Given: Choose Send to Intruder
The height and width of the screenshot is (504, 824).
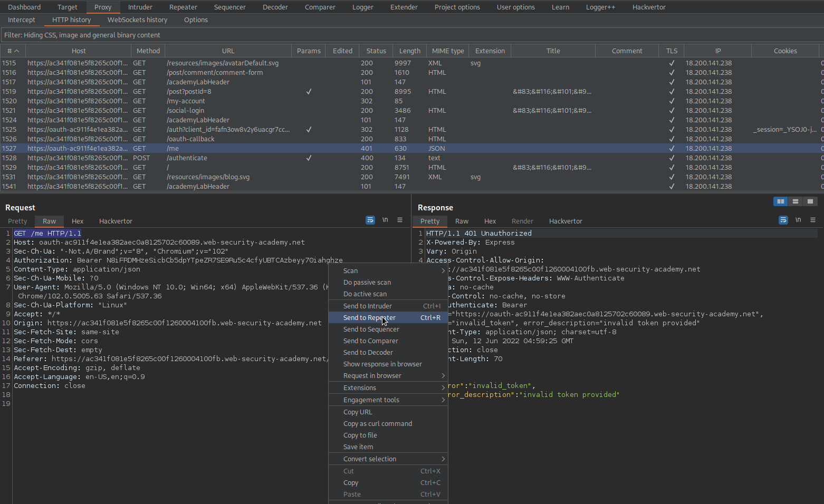Looking at the screenshot, I should [388, 306].
